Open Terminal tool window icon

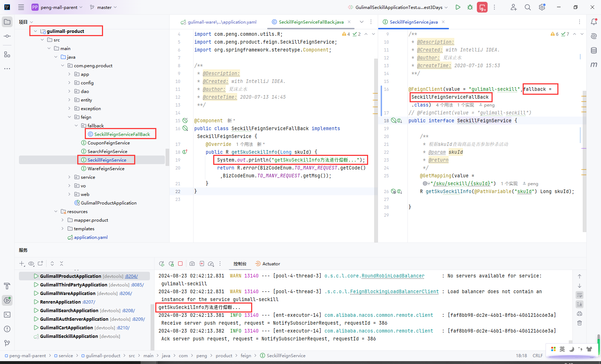click(7, 315)
